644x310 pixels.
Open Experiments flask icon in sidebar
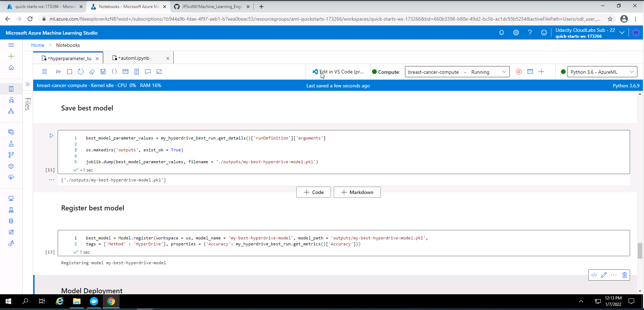point(11,144)
